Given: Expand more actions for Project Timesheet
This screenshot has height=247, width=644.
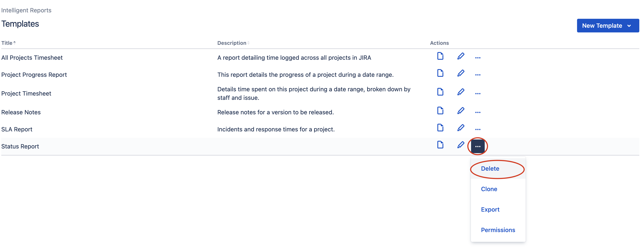Looking at the screenshot, I should 477,94.
